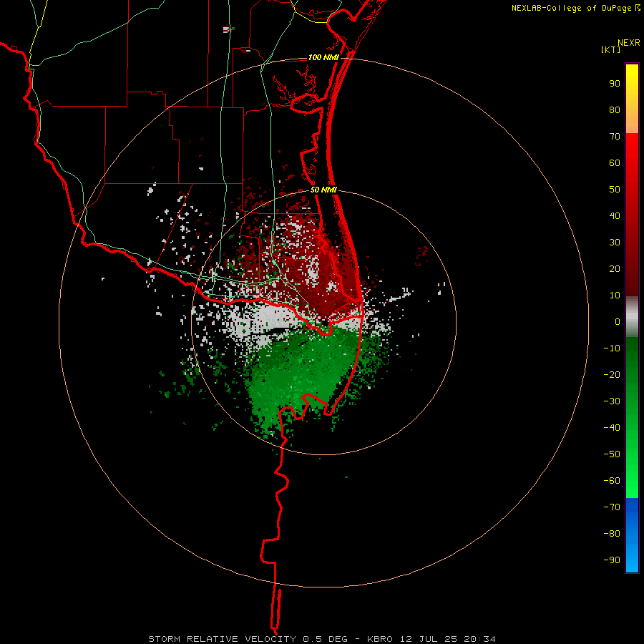Click the 80 value on the velocity scale
644x644 pixels.
click(x=615, y=109)
